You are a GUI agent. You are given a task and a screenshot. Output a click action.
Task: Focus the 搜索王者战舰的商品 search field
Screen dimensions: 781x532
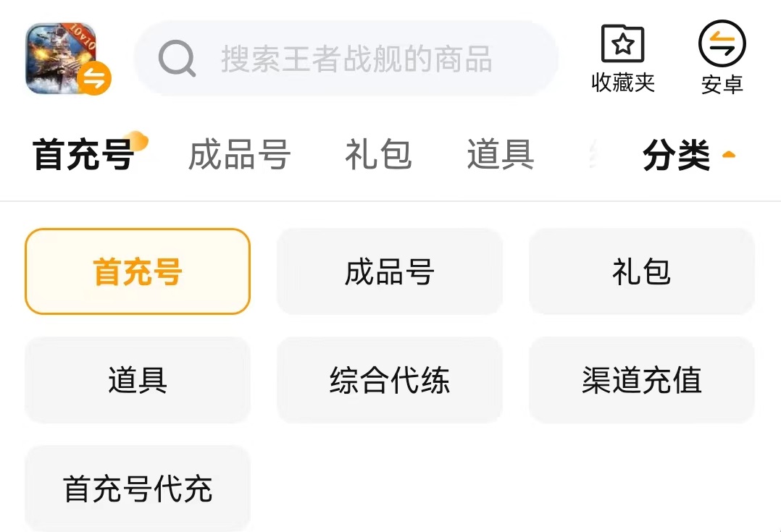(356, 59)
